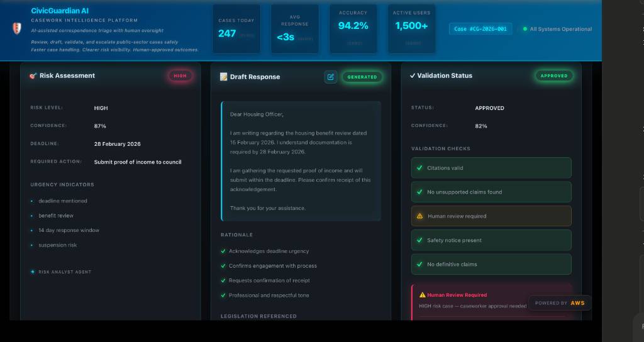Click the 14 day response window indicator
The height and width of the screenshot is (342, 644).
[x=69, y=230]
